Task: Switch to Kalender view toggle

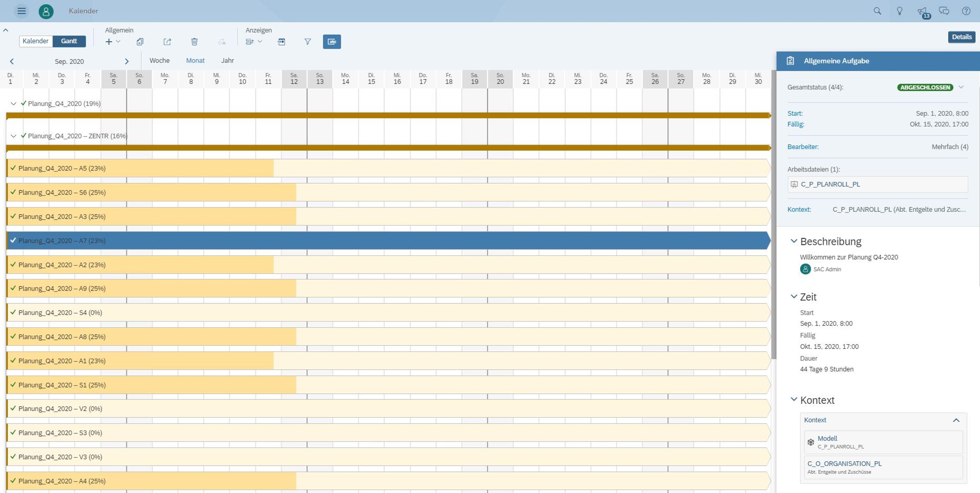Action: click(35, 41)
